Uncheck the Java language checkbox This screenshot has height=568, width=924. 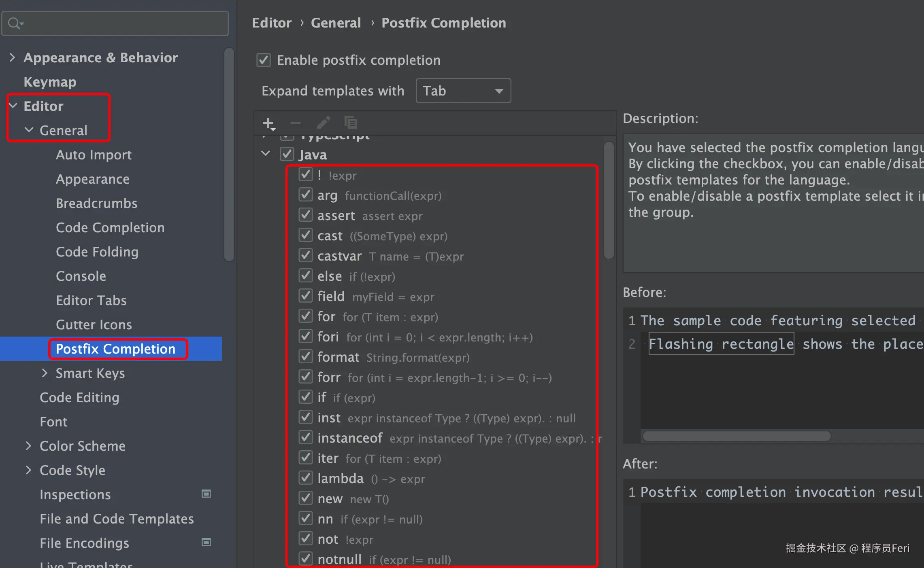coord(287,154)
